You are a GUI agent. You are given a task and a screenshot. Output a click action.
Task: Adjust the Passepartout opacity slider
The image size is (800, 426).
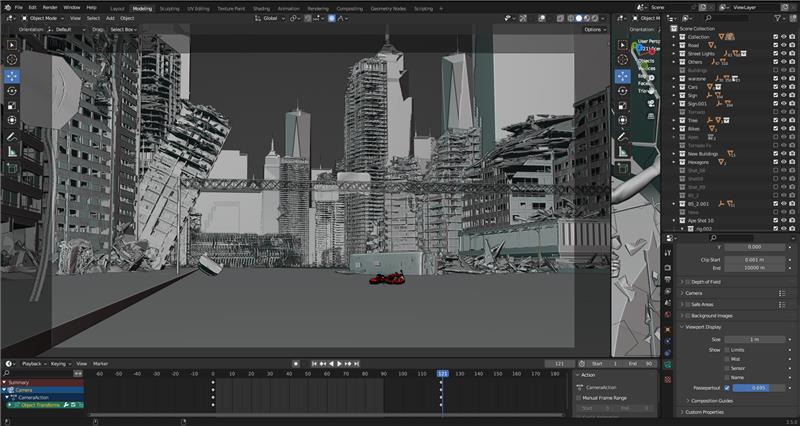point(759,388)
